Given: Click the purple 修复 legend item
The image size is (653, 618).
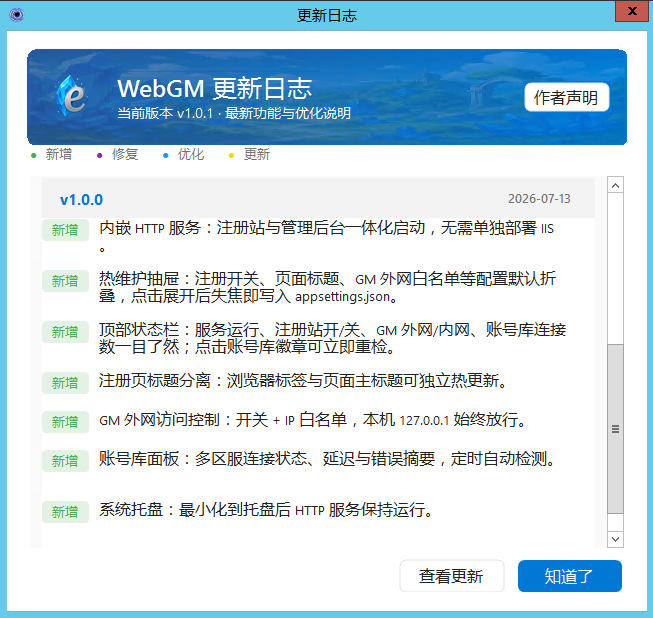Looking at the screenshot, I should 117,154.
